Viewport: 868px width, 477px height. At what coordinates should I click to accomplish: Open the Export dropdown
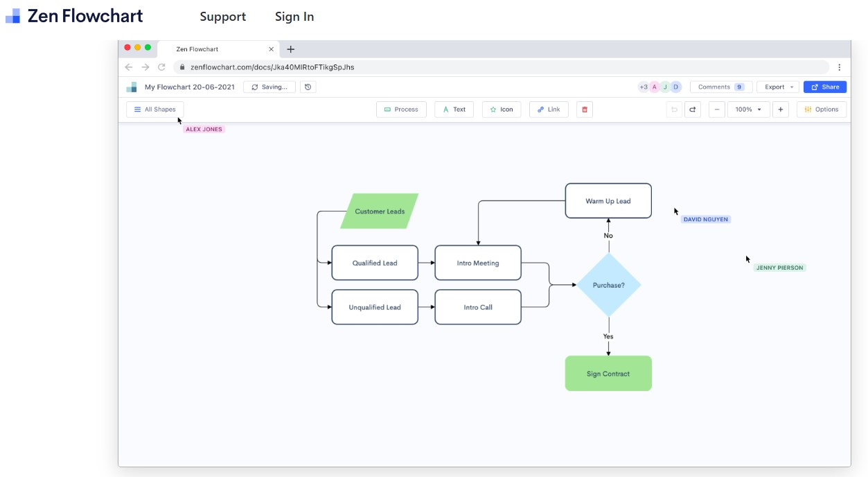(x=777, y=86)
